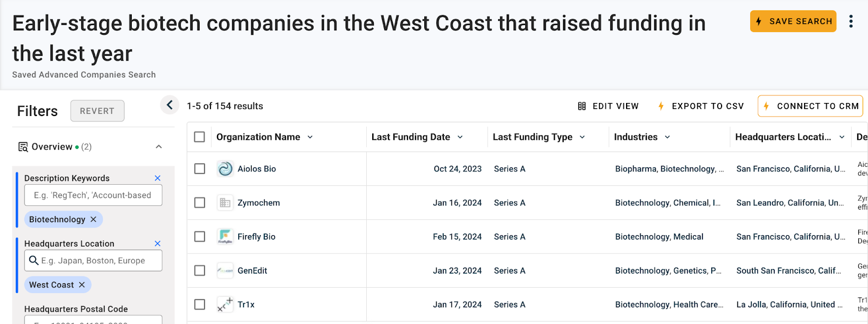Collapse the filters panel with back arrow
This screenshot has width=868, height=324.
170,105
